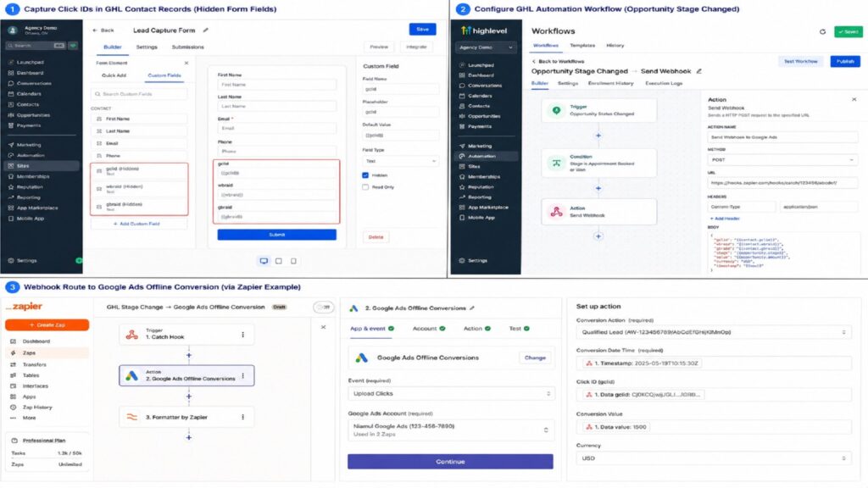The height and width of the screenshot is (488, 868).
Task: Open the Google Ads Account dropdown
Action: click(451, 430)
